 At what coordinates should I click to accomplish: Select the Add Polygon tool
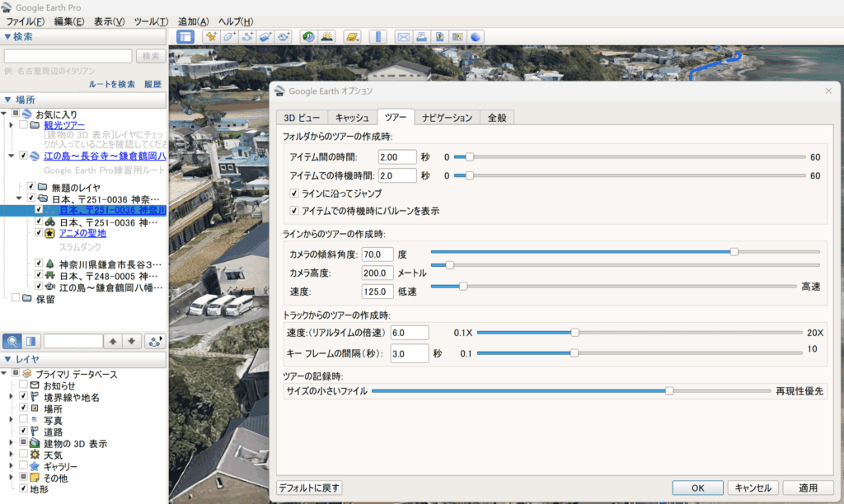(x=229, y=36)
